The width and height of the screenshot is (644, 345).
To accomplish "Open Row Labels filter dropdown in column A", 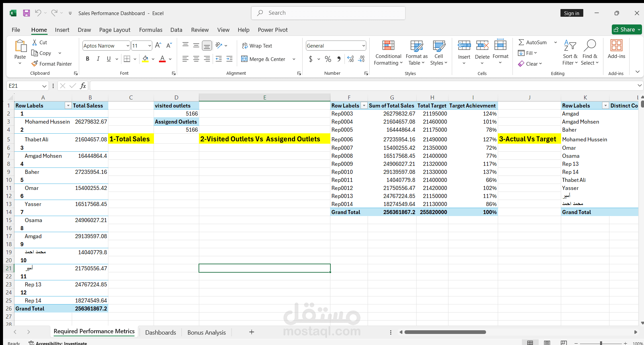I will click(x=68, y=106).
